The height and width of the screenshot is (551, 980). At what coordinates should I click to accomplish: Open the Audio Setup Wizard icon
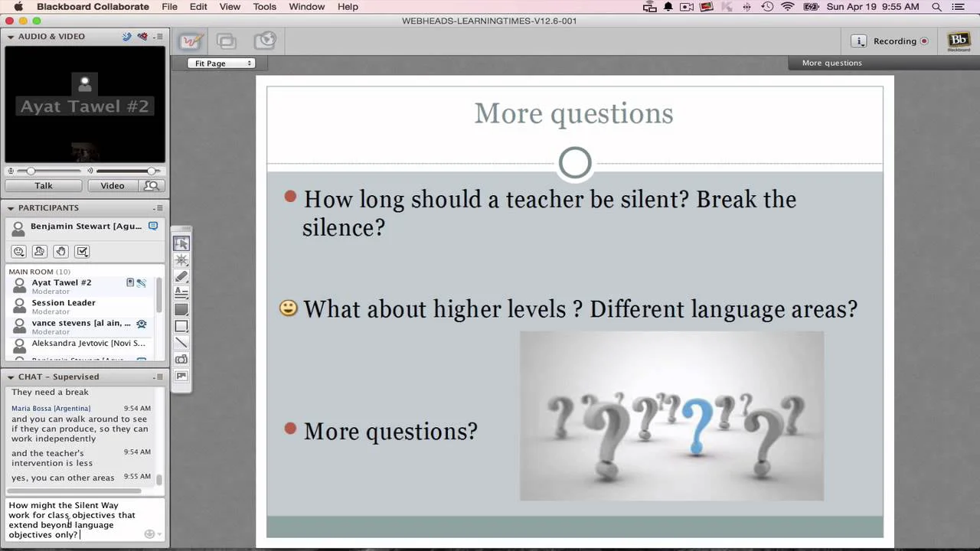pos(127,37)
